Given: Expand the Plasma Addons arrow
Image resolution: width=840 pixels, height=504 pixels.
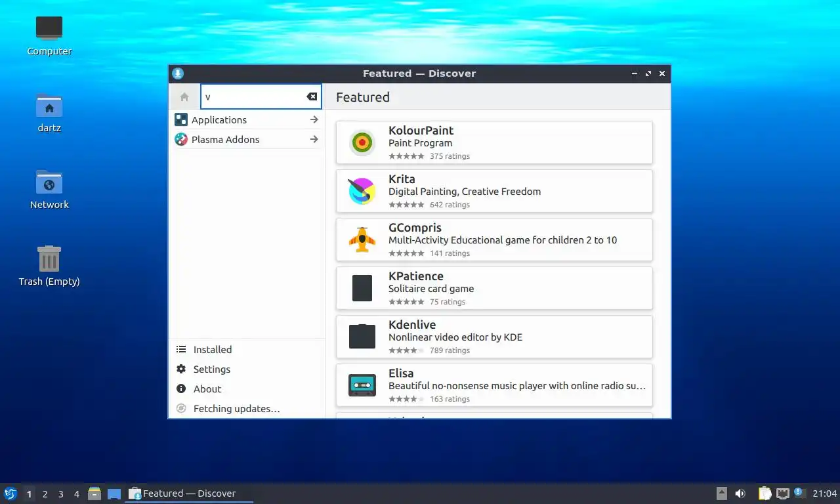Looking at the screenshot, I should click(x=314, y=139).
